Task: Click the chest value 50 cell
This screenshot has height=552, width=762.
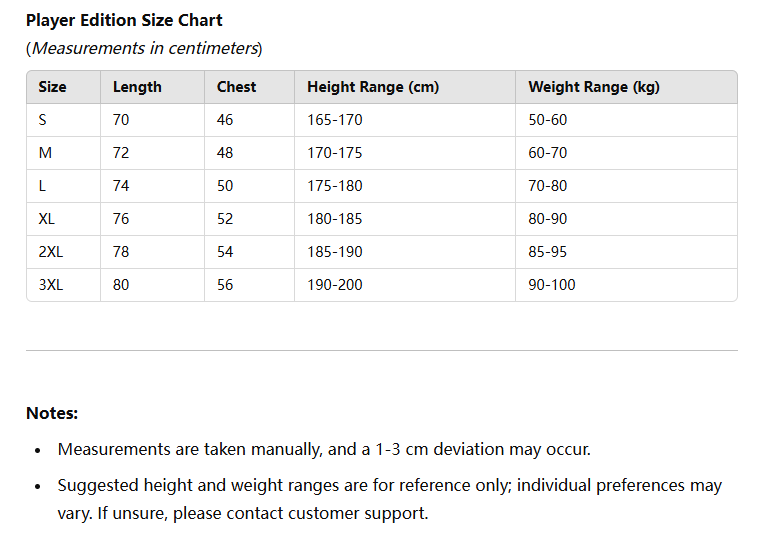Action: click(x=249, y=186)
